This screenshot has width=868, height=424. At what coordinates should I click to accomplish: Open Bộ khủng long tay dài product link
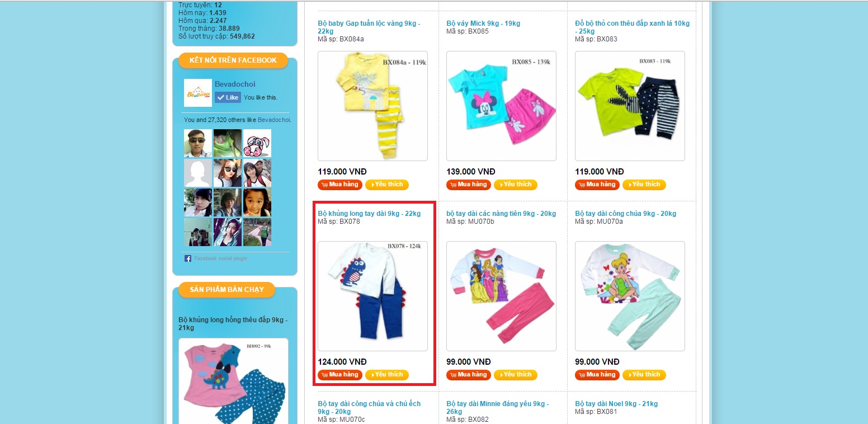click(x=369, y=214)
